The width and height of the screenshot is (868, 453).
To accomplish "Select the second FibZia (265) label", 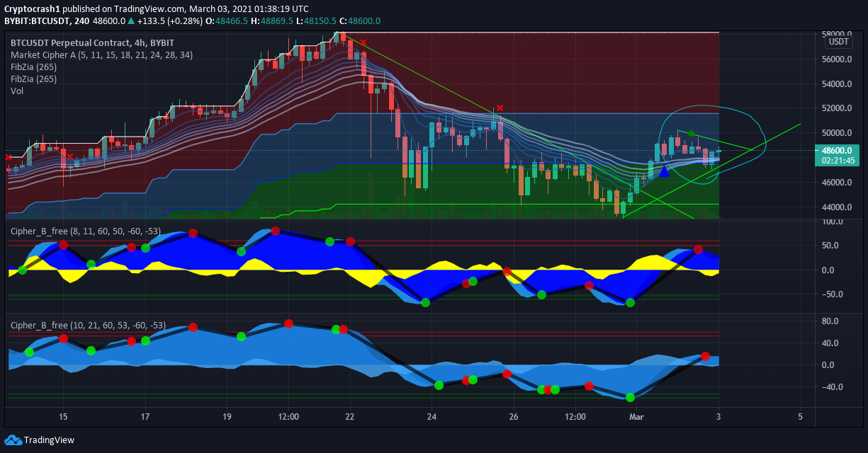I will click(33, 79).
